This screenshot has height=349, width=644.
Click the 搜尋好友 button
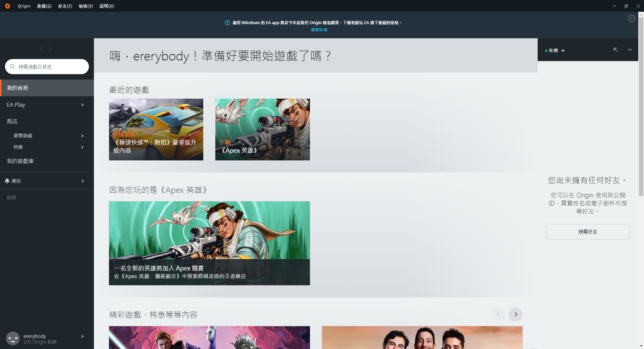click(588, 232)
